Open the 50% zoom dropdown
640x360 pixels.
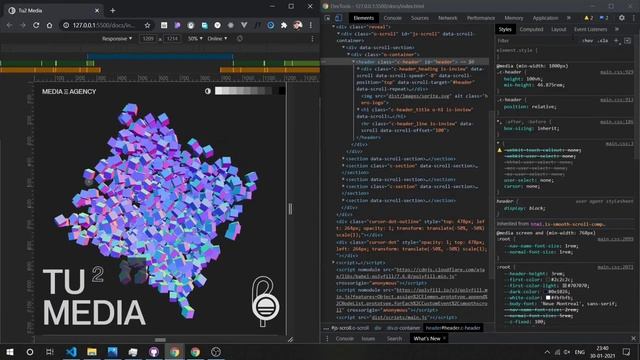point(195,38)
